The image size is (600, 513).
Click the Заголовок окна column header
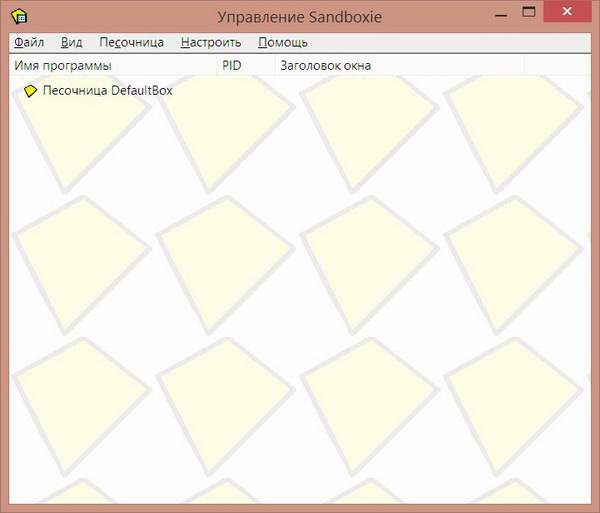[325, 66]
